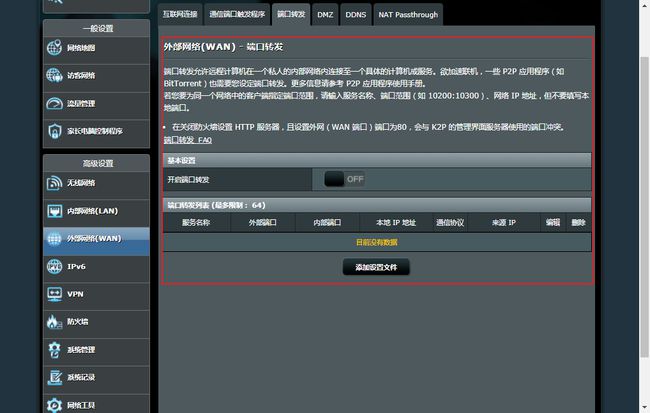Click the 一般设置 sidebar heading
650x413 pixels.
(97, 29)
